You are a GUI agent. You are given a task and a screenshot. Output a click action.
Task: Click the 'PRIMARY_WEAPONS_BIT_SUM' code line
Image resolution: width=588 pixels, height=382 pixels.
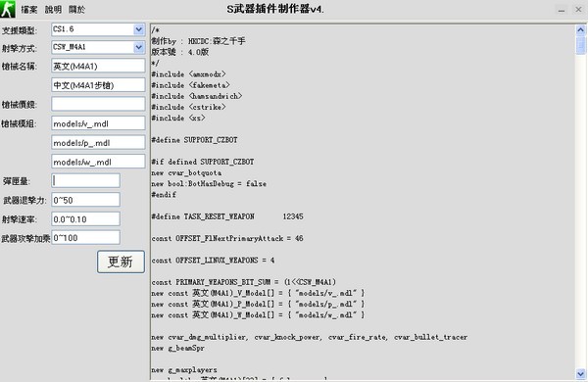pos(244,282)
